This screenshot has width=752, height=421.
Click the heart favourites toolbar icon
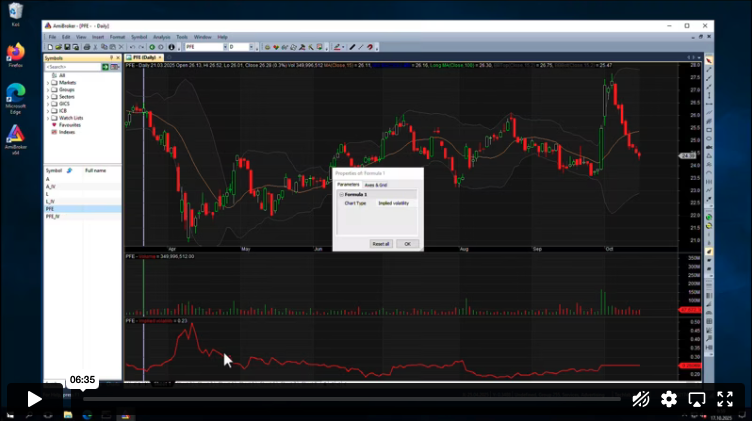click(x=276, y=47)
